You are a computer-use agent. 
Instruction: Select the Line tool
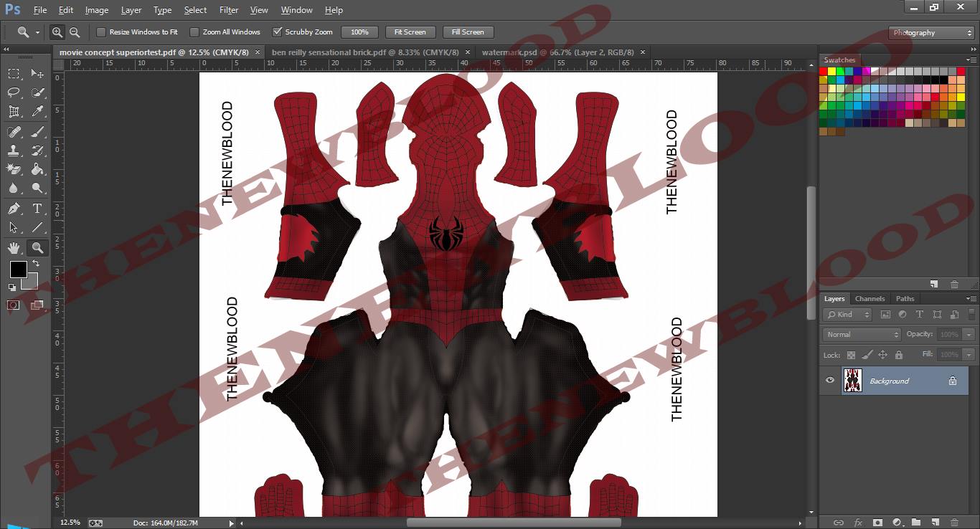click(x=37, y=228)
